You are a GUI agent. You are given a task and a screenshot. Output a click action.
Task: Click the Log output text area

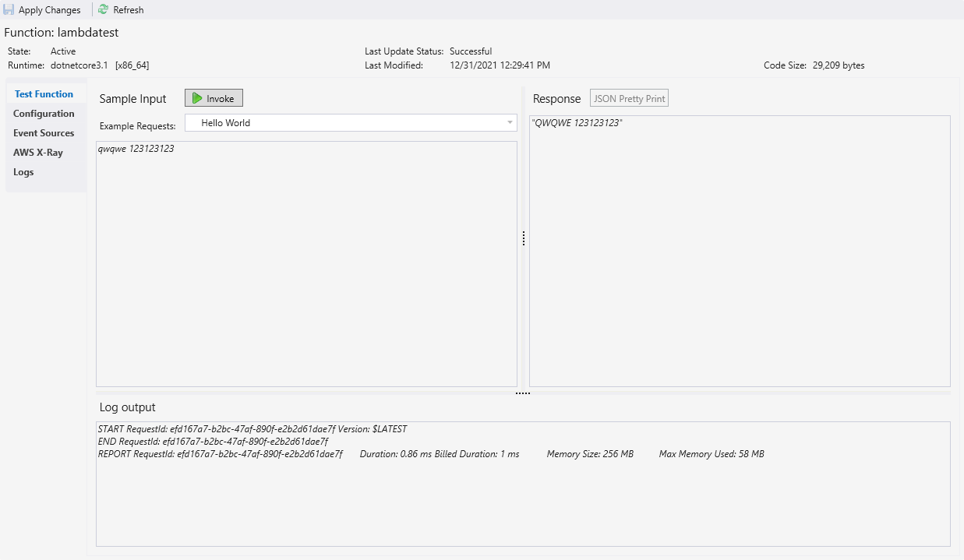pos(523,484)
